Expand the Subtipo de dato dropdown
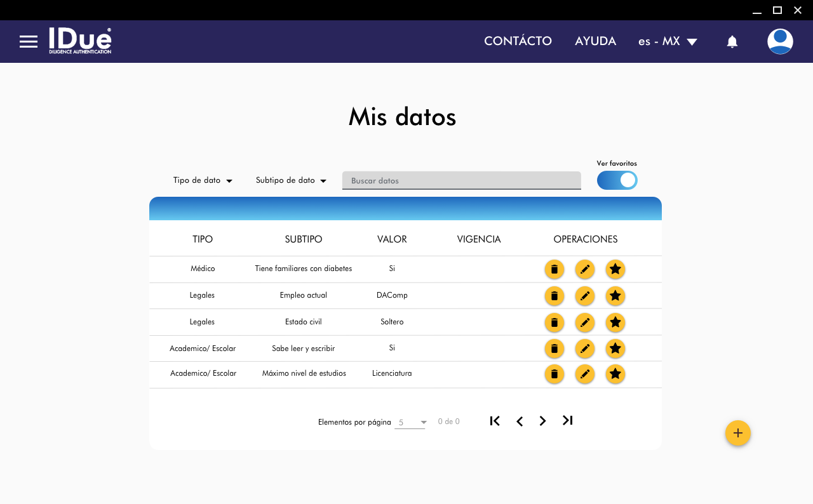 [x=291, y=180]
